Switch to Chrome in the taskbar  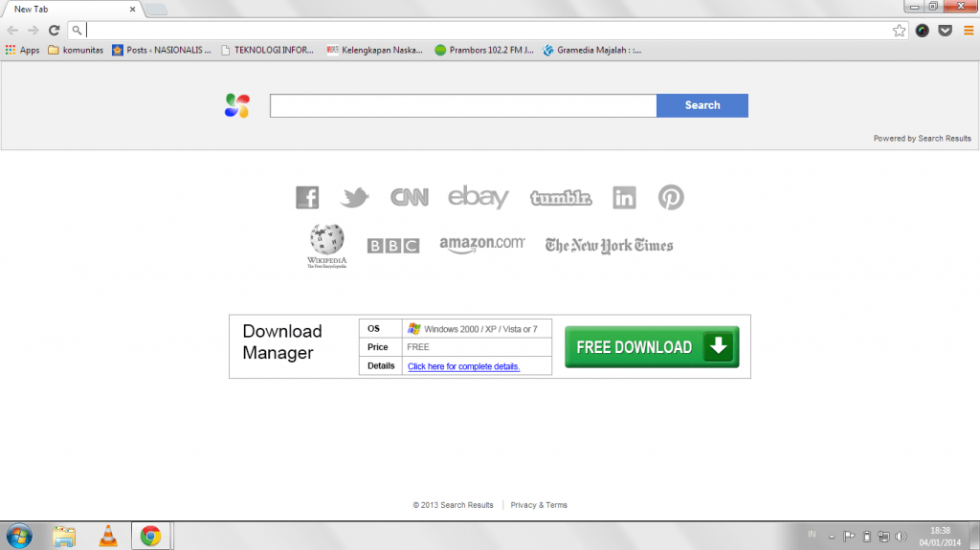pyautogui.click(x=150, y=537)
